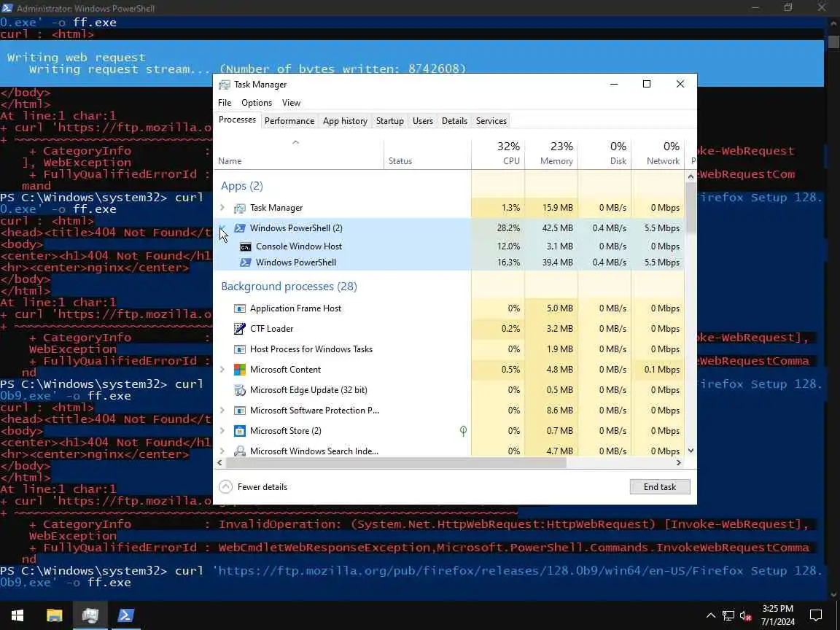Open the notification action center
Viewport: 840px width, 630px height.
[816, 615]
